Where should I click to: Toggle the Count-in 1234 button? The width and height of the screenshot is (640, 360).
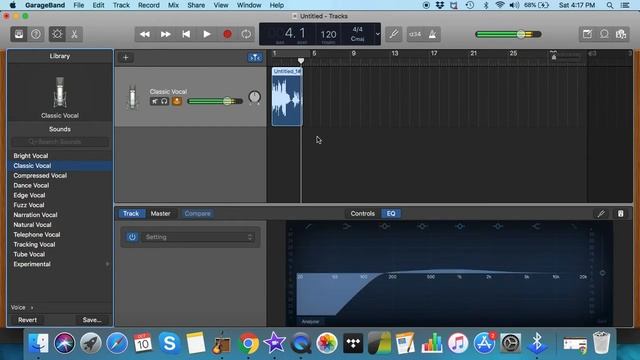tap(415, 34)
